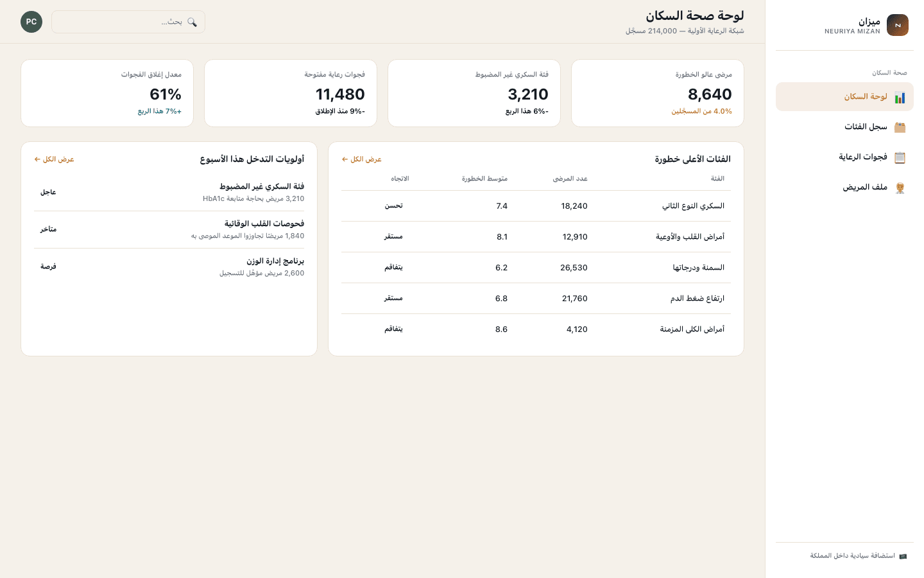Click the magnifier icon in search box
This screenshot has height=578, width=924.
point(192,22)
